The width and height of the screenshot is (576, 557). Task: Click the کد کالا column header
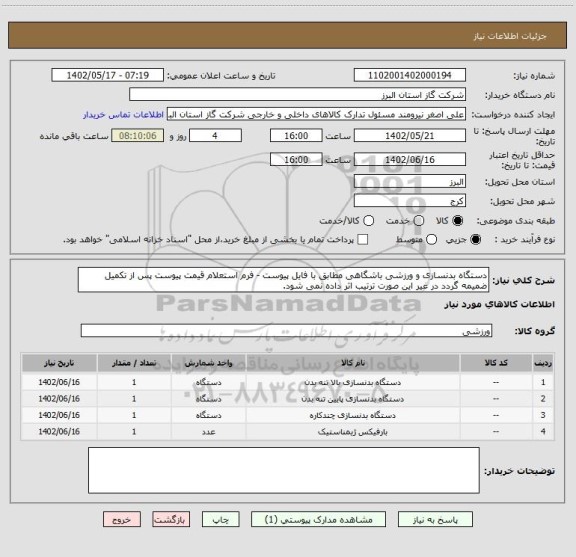(x=496, y=363)
